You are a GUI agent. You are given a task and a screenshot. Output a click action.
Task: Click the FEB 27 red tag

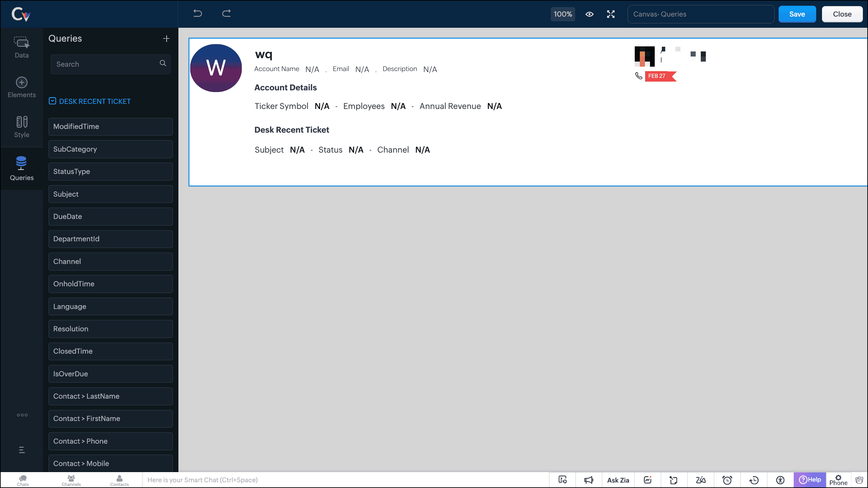click(657, 76)
